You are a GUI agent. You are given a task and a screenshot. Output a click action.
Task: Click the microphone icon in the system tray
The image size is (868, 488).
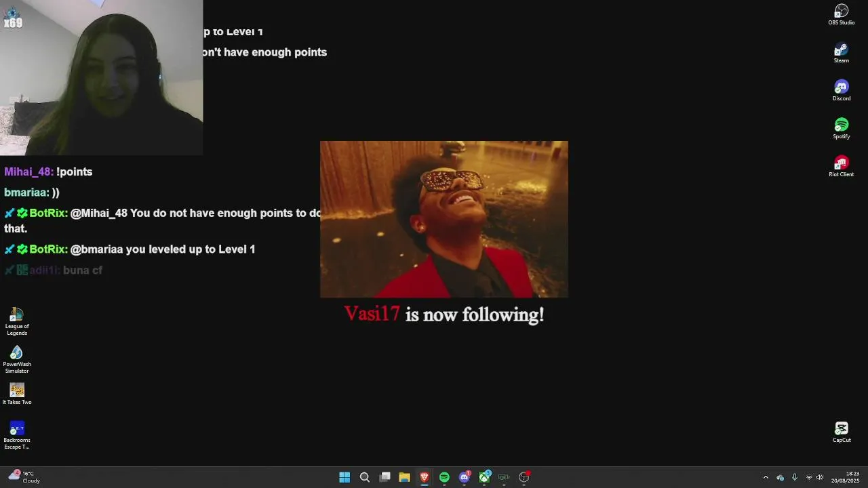794,477
